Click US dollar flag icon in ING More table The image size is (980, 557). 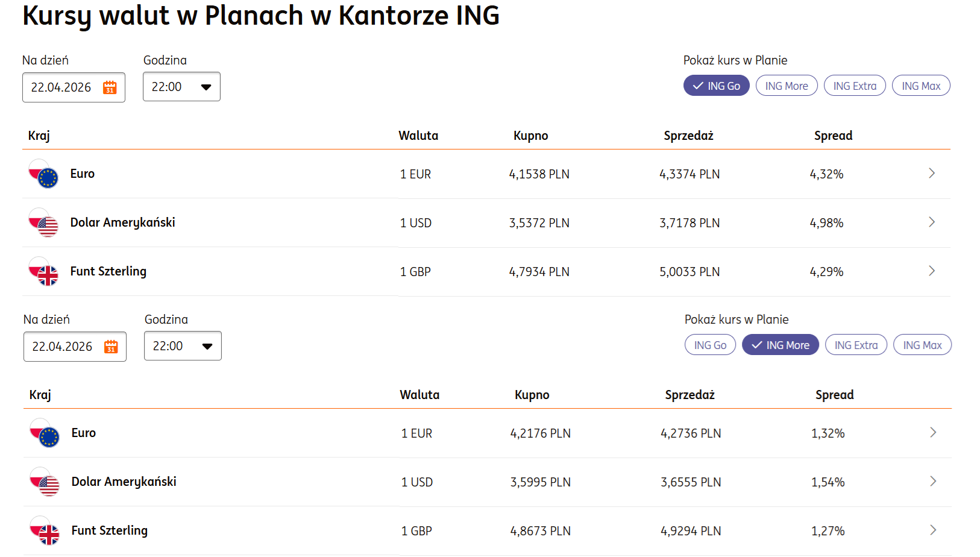pyautogui.click(x=45, y=482)
